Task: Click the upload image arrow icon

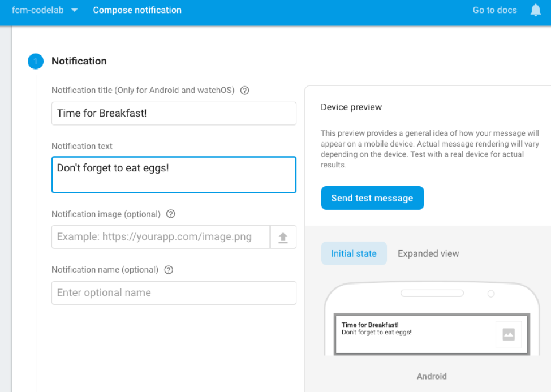Action: coord(283,237)
